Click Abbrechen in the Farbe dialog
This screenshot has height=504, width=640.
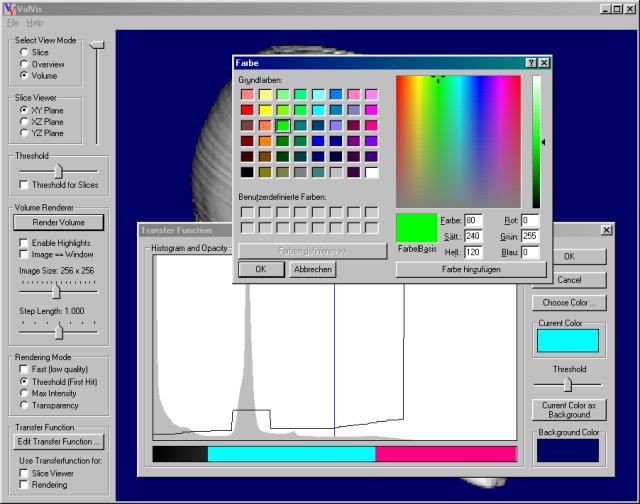(312, 270)
